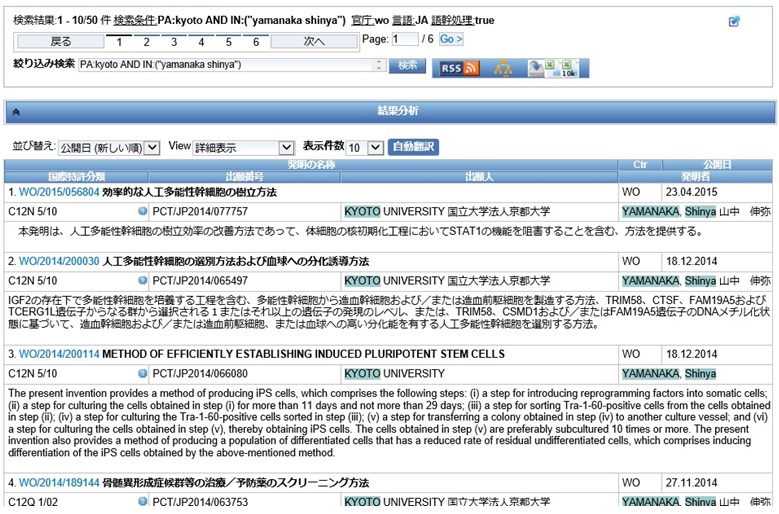Viewport: 779px width, 514px height.
Task: Open the RSS feed icon
Action: (x=460, y=69)
